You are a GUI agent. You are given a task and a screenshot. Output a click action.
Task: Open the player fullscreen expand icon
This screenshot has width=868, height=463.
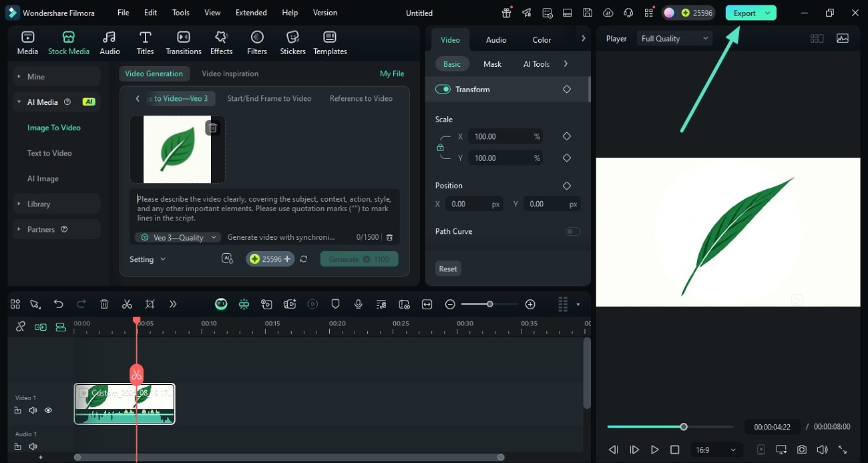tap(843, 450)
